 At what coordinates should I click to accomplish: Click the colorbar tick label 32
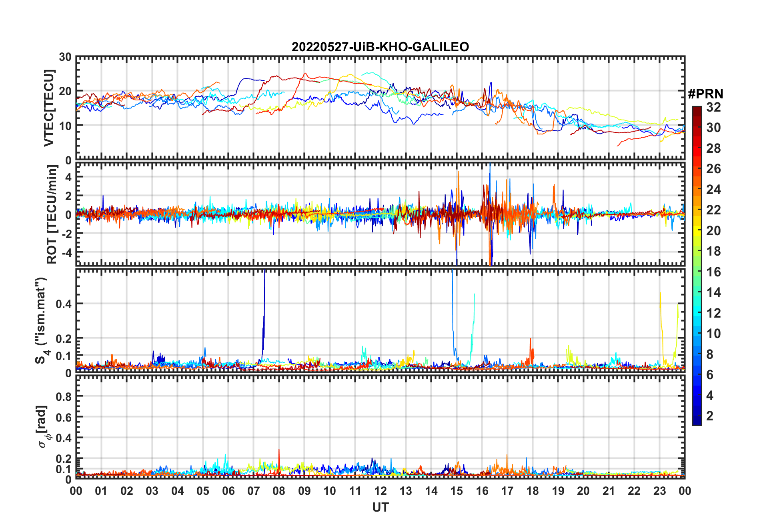point(713,107)
